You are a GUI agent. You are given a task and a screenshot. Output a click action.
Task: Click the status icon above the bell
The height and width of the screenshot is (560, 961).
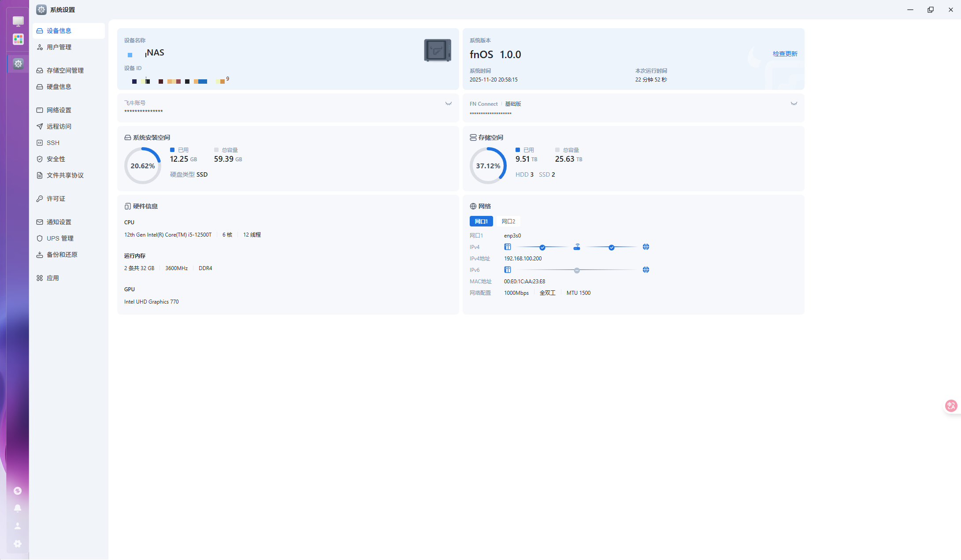tap(18, 491)
